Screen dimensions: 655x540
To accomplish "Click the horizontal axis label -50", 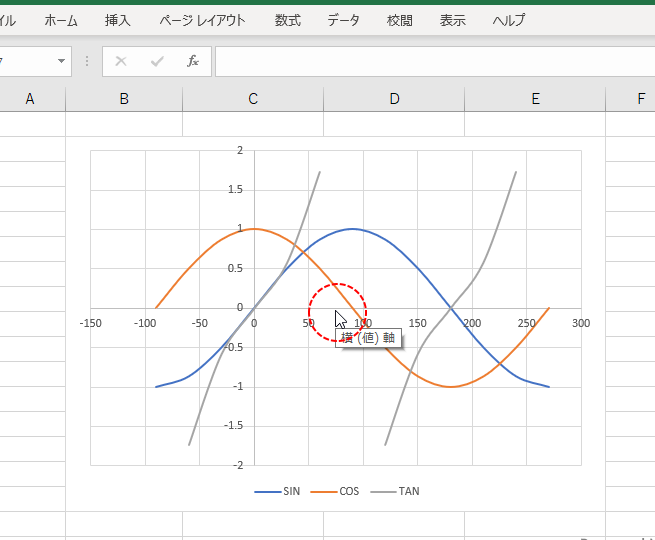I will [x=200, y=323].
